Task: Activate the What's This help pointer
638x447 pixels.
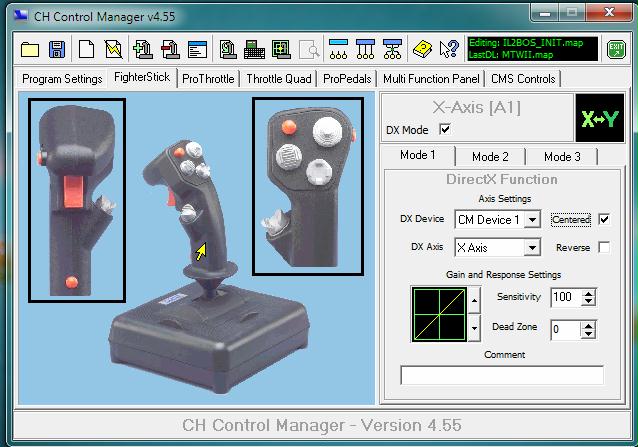Action: coord(449,50)
